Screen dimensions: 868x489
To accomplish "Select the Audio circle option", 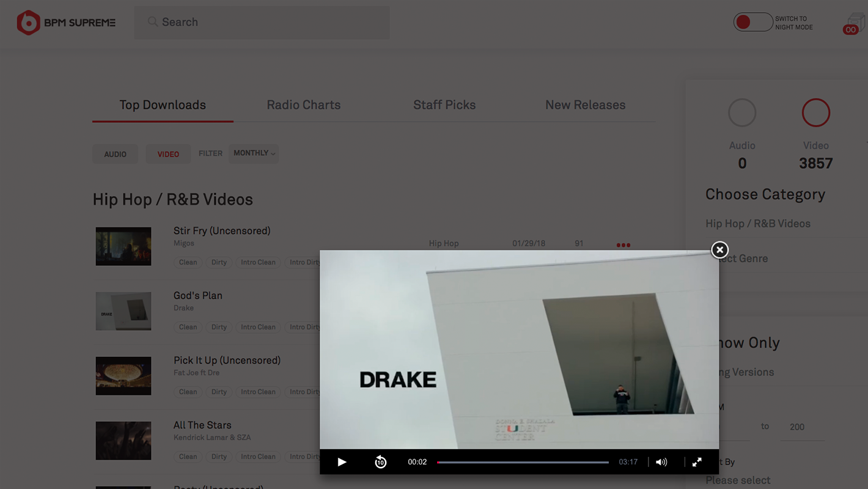I will pos(742,113).
